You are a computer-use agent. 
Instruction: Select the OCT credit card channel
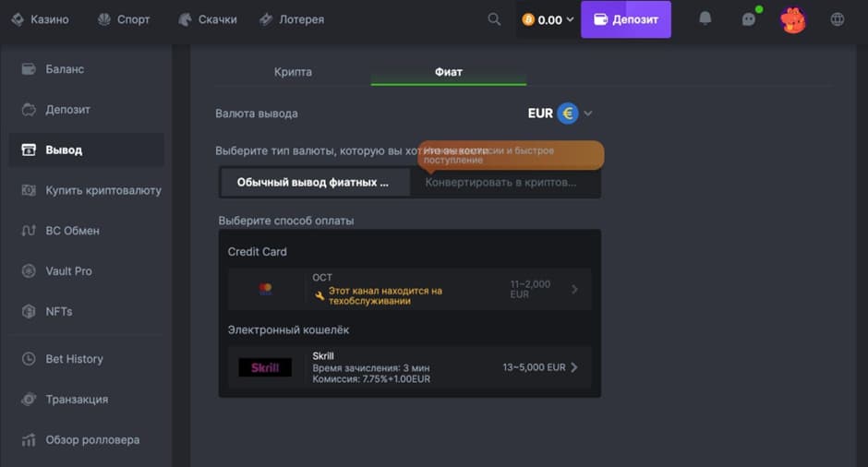point(410,289)
